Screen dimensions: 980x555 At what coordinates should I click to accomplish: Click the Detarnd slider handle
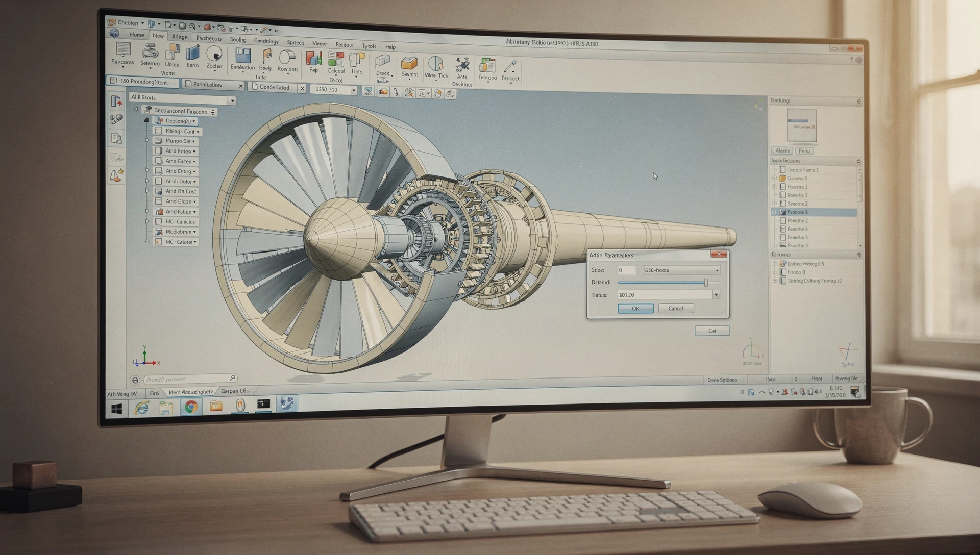tap(706, 283)
